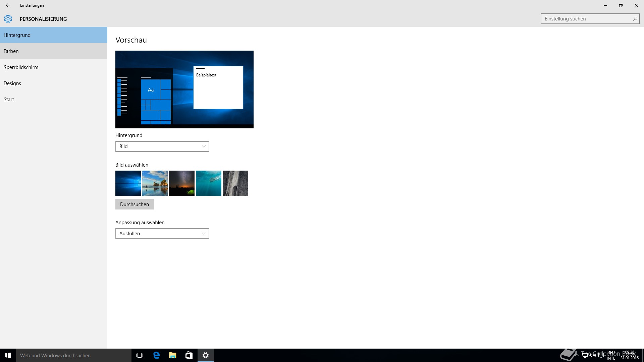644x362 pixels.
Task: Open the Windows Start menu
Action: (8, 355)
